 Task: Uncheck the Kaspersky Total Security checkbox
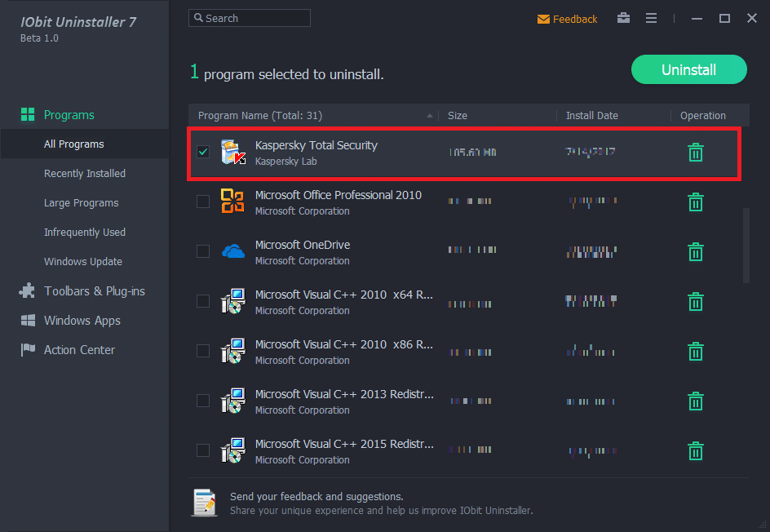203,152
